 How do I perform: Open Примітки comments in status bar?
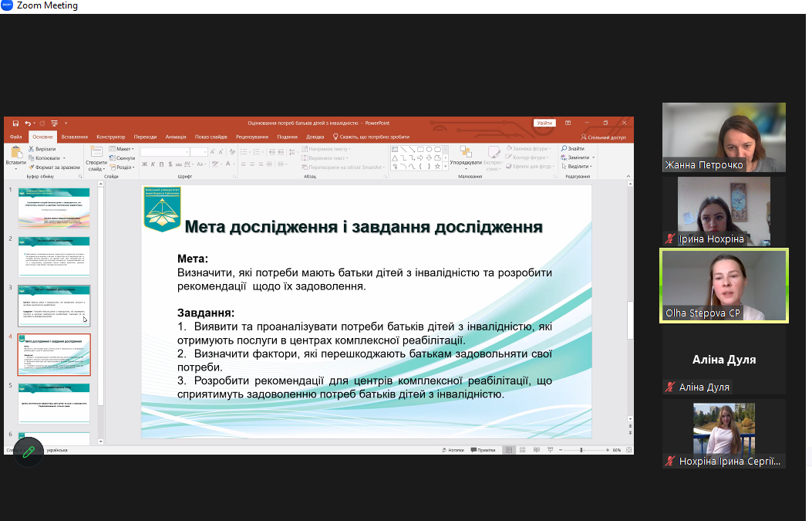coord(483,450)
